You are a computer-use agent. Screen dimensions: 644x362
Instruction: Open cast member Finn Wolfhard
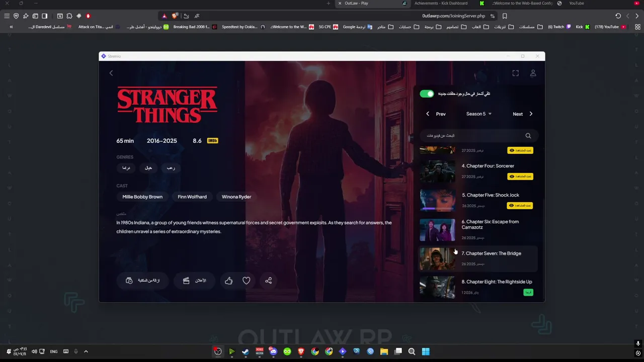point(192,197)
